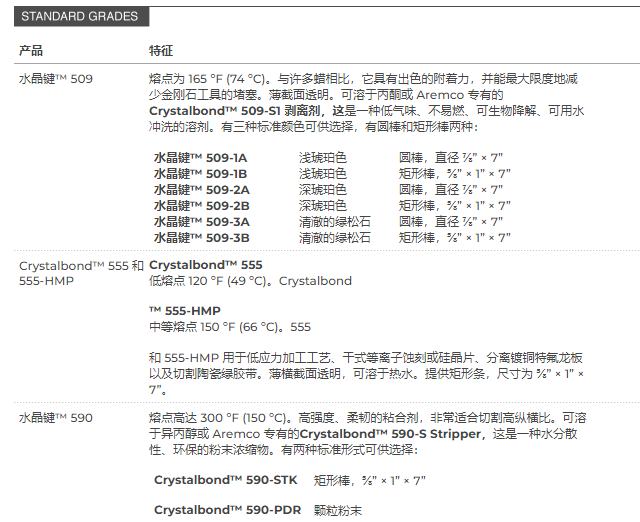The image size is (640, 522).
Task: Click 矩形棒 size in the 590-STK row
Action: (x=369, y=481)
